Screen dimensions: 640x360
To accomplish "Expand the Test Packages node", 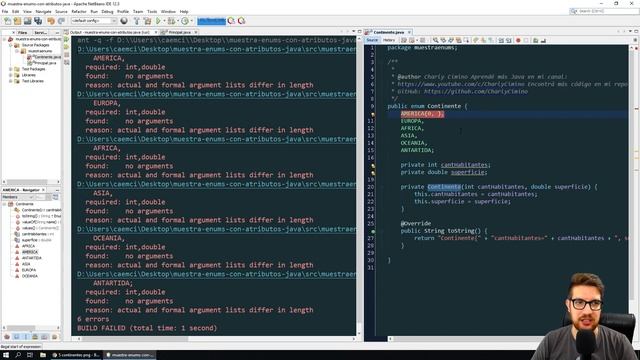I will point(10,69).
